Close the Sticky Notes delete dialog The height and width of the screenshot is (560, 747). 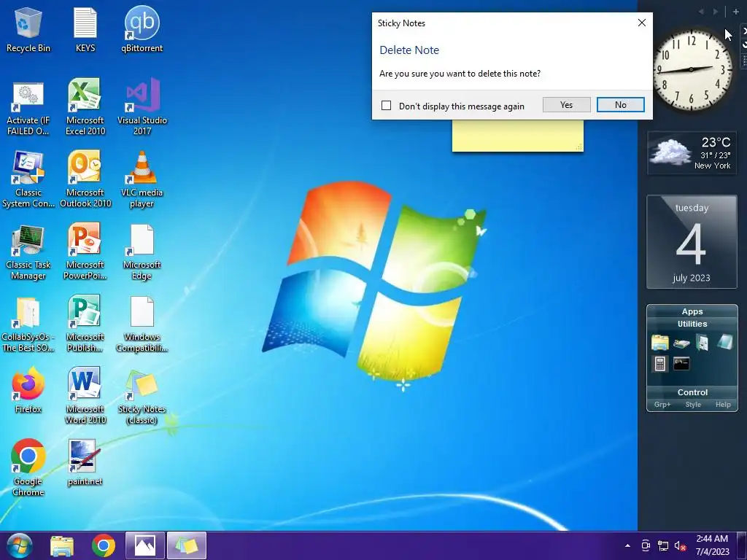pyautogui.click(x=642, y=23)
